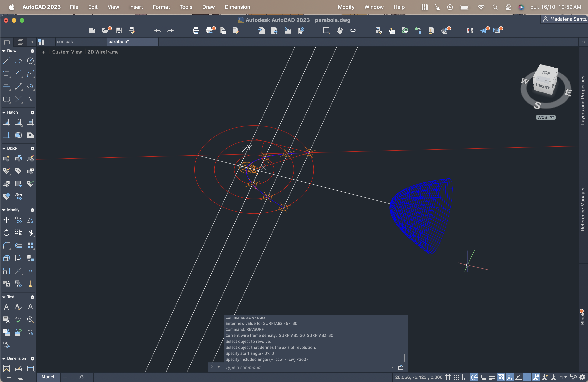Screen dimensions: 588x382
Task: Select the Mirror tool
Action: (30, 220)
